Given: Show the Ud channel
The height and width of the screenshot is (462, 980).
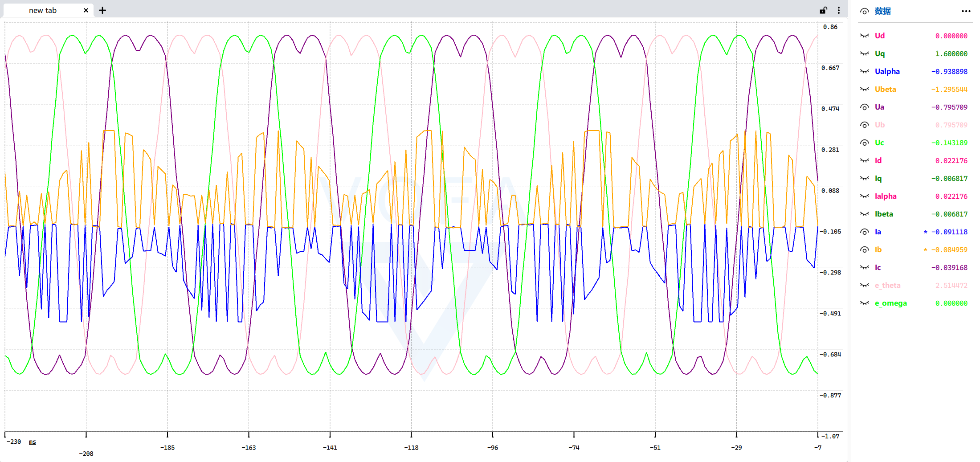Looking at the screenshot, I should (x=864, y=36).
